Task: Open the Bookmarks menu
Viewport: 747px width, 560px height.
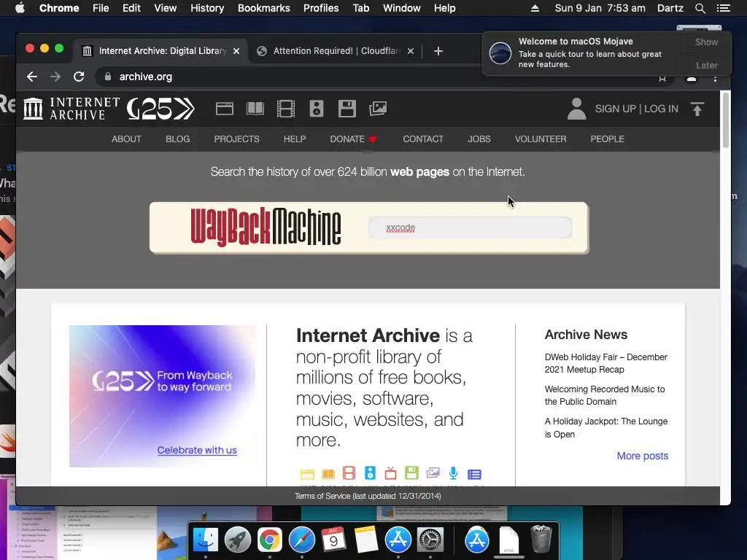Action: tap(264, 8)
